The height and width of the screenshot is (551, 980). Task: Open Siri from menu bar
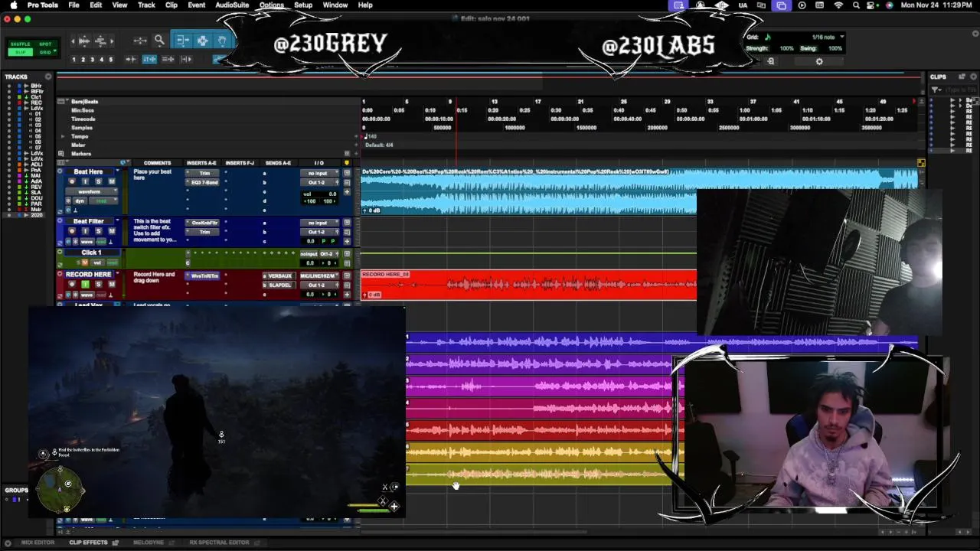(x=889, y=5)
